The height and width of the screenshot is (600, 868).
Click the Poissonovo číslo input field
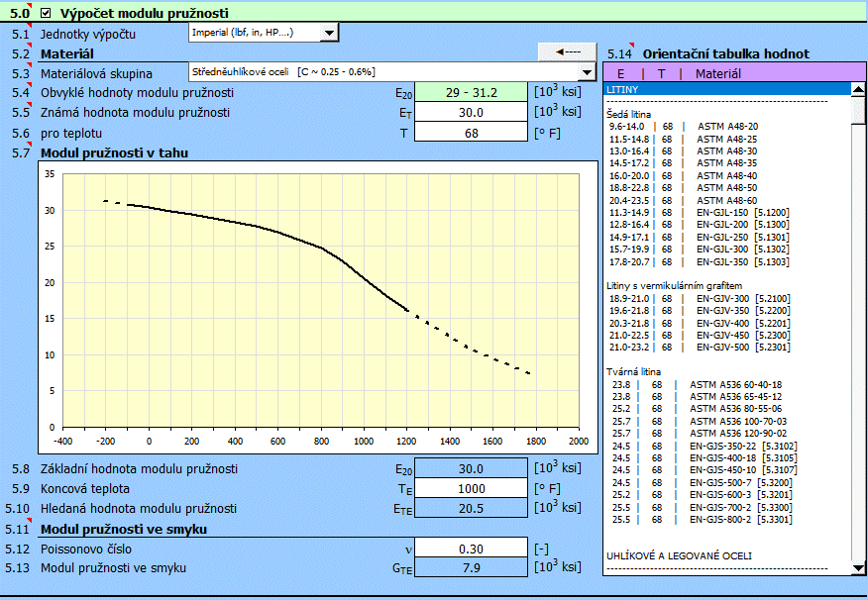pyautogui.click(x=471, y=550)
